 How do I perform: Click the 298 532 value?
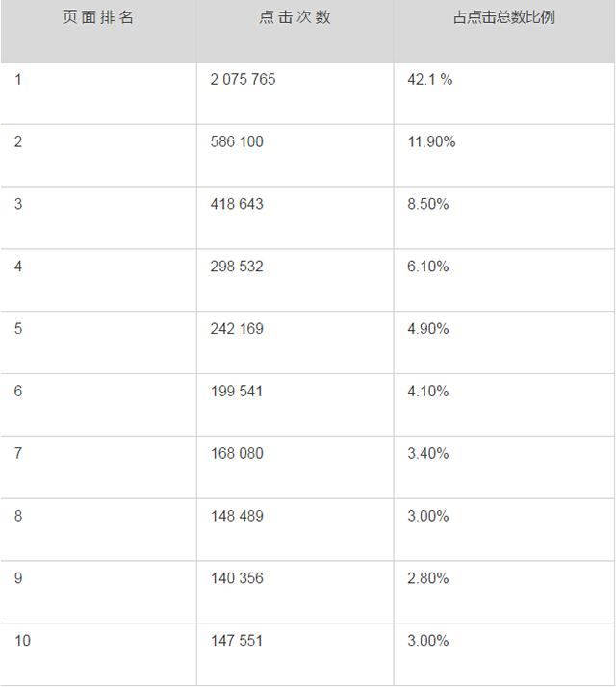[236, 267]
